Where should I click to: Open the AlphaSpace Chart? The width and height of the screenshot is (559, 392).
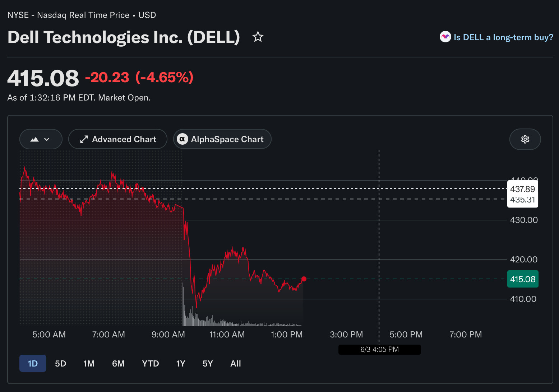pyautogui.click(x=222, y=139)
